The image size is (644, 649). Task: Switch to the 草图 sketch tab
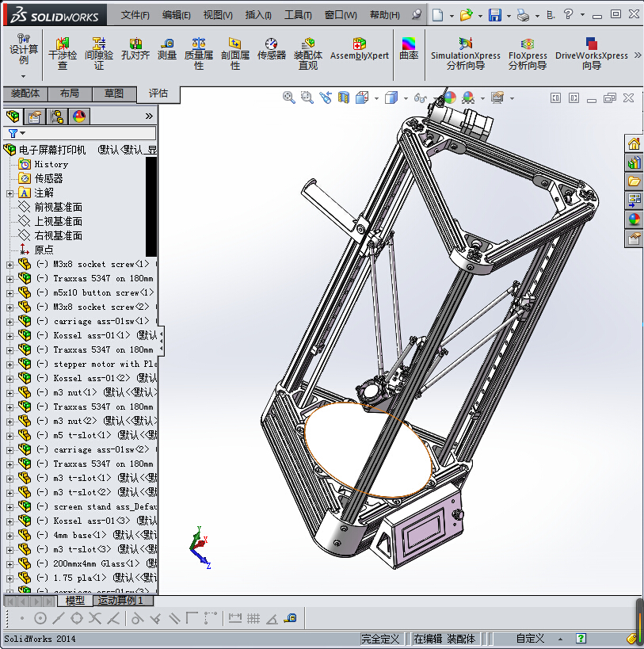tap(114, 94)
